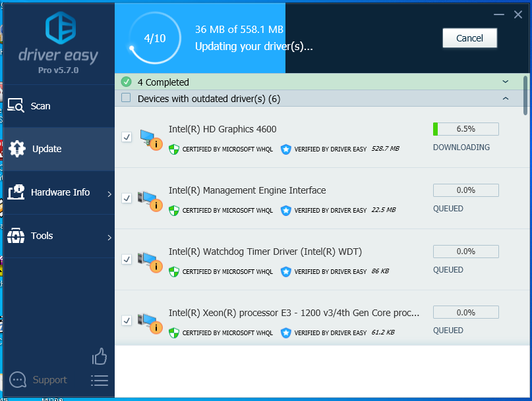Collapse the outdated drivers section chevron
The height and width of the screenshot is (401, 532).
pyautogui.click(x=505, y=98)
